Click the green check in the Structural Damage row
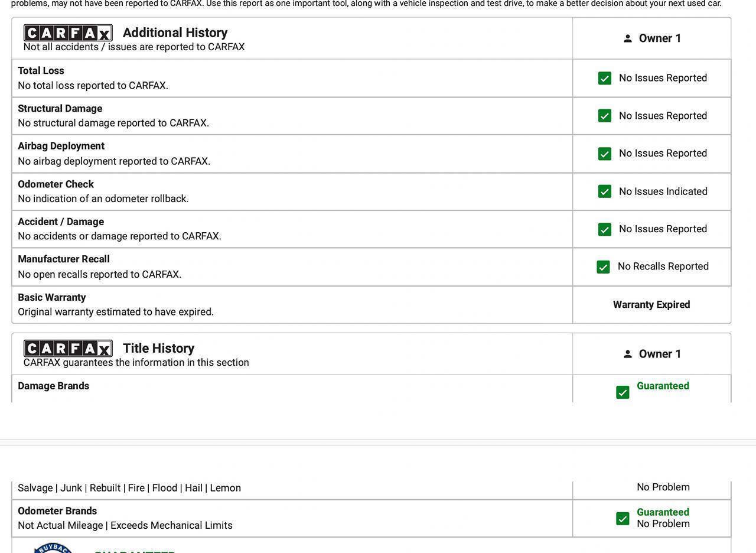Image resolution: width=756 pixels, height=553 pixels. (605, 116)
